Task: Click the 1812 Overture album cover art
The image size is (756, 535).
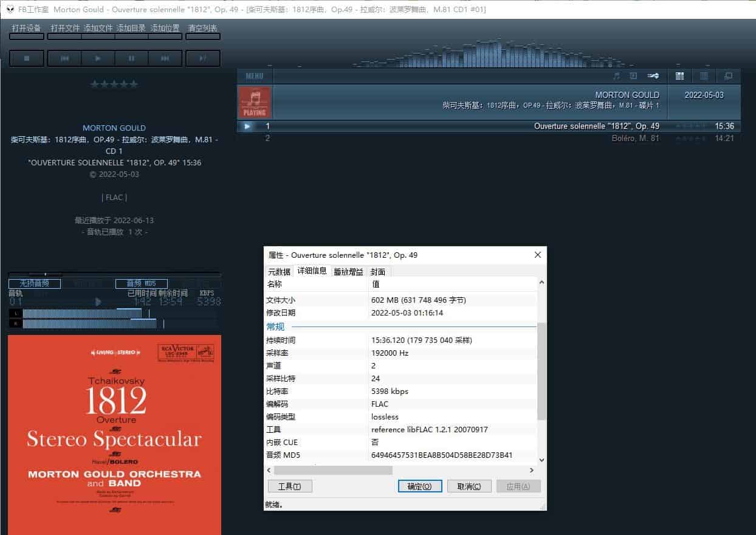Action: tap(114, 435)
